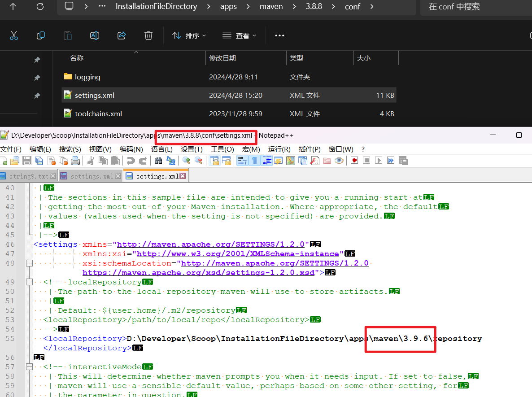Open the w3.org XMLSchema-instance link
The width and height of the screenshot is (532, 397).
pyautogui.click(x=238, y=254)
